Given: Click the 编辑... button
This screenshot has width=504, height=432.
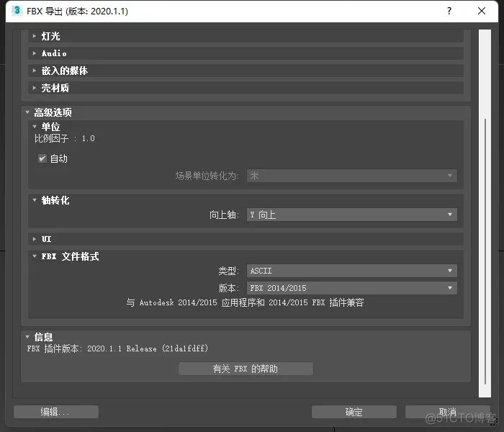Looking at the screenshot, I should click(x=56, y=412).
